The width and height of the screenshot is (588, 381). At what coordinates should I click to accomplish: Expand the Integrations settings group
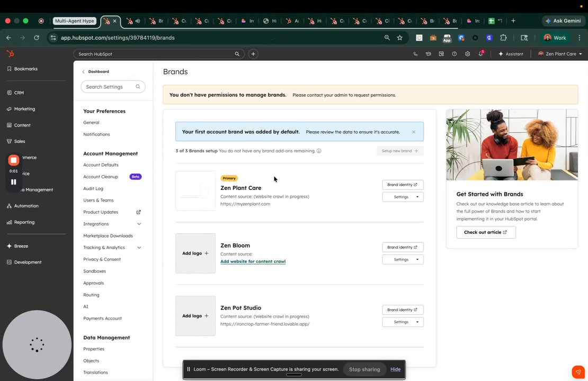tap(139, 224)
